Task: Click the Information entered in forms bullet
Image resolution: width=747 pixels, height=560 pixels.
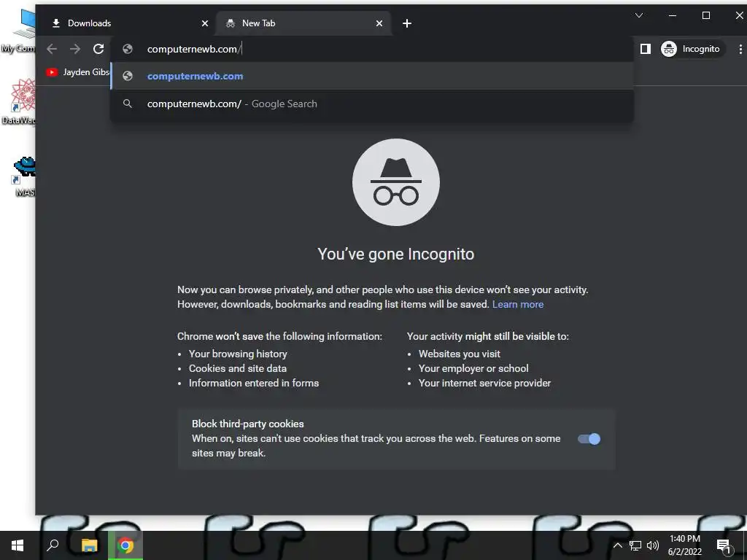Action: tap(254, 383)
